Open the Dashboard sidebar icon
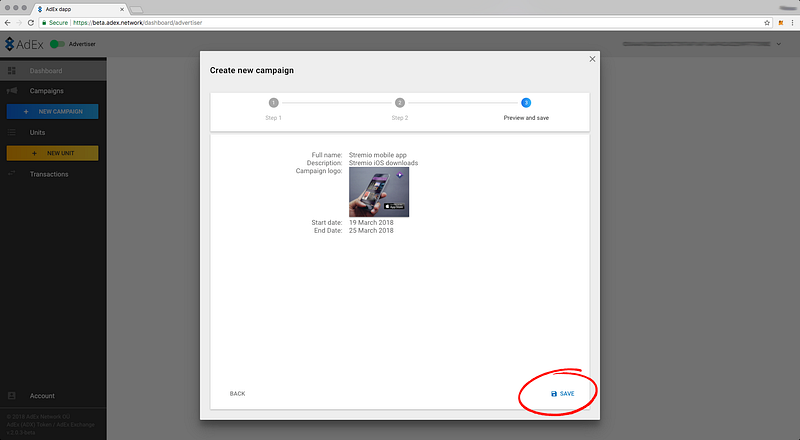 [11, 70]
